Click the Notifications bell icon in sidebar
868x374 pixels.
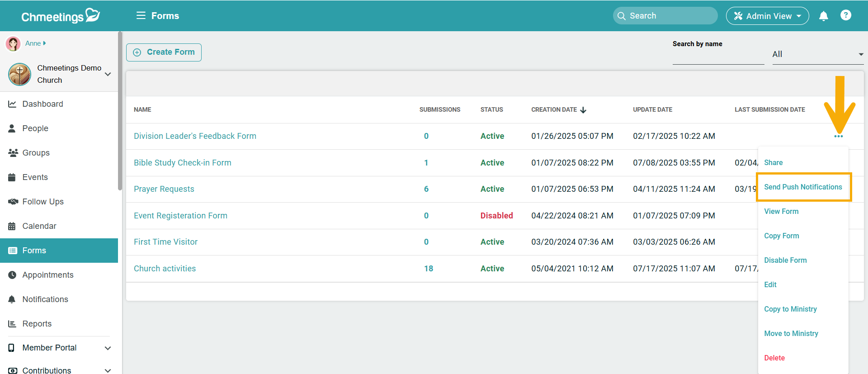click(12, 299)
